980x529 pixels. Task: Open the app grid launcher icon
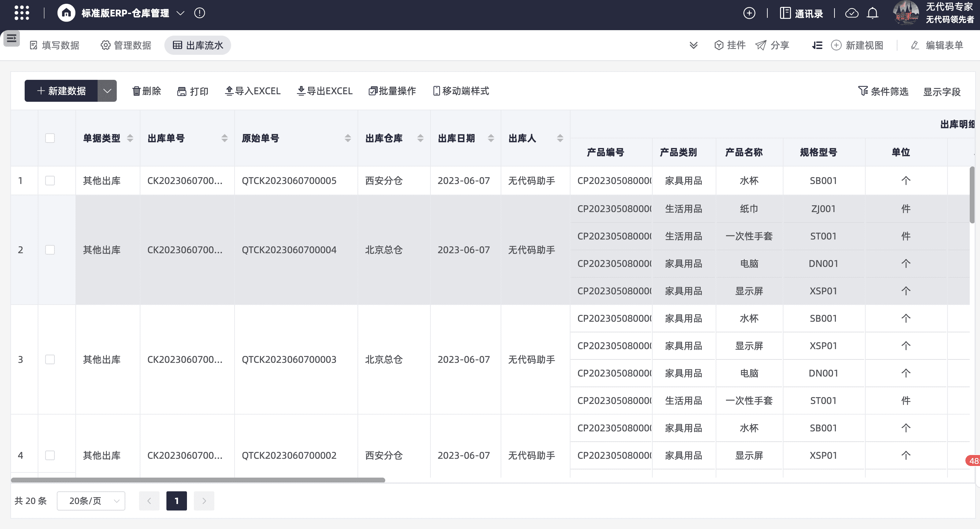(x=22, y=13)
